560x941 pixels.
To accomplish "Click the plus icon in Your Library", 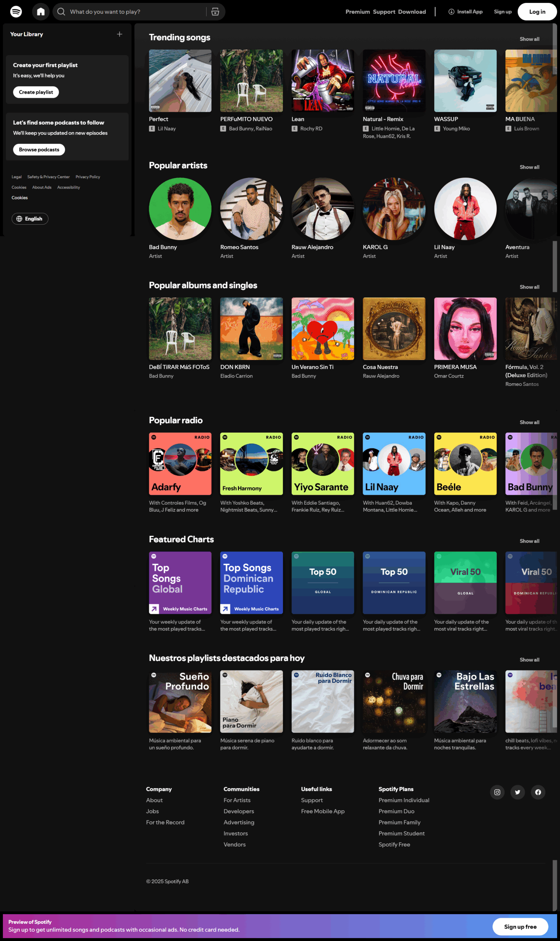I will click(x=120, y=34).
